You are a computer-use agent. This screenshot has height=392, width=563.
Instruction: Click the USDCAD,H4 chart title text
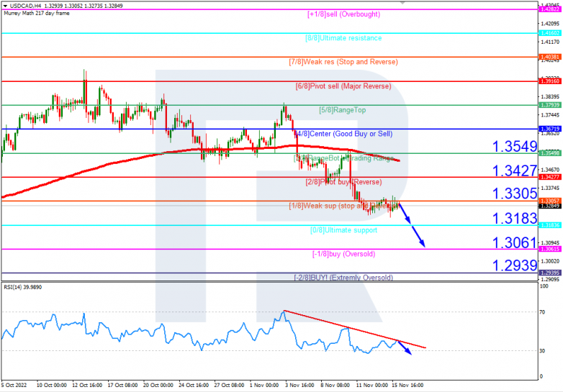(x=25, y=6)
